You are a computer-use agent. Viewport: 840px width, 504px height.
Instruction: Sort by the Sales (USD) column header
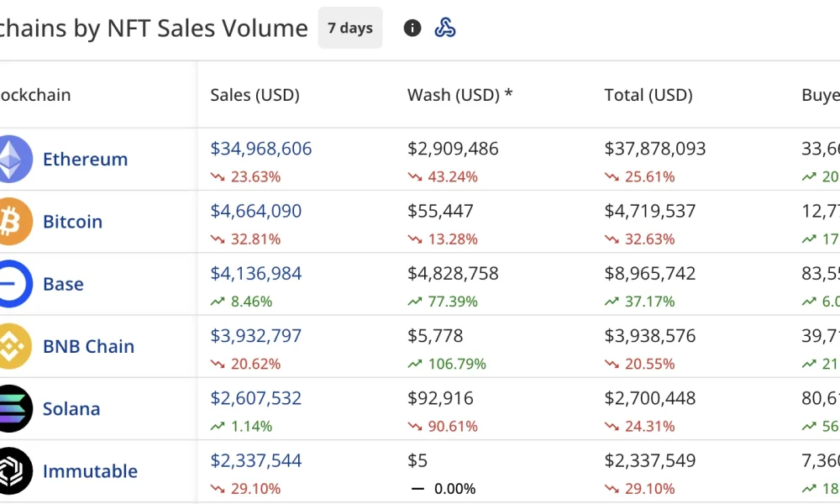tap(255, 95)
